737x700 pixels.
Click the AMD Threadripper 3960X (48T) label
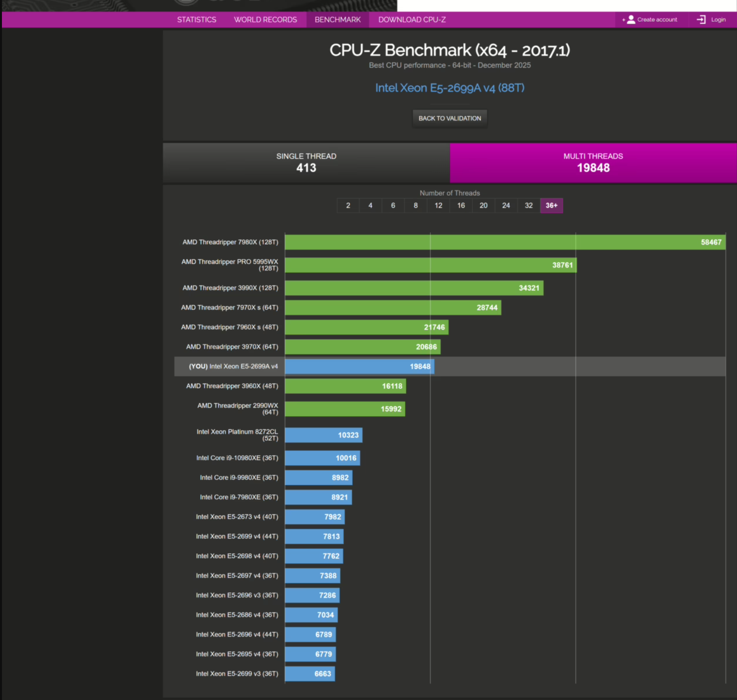pos(232,386)
